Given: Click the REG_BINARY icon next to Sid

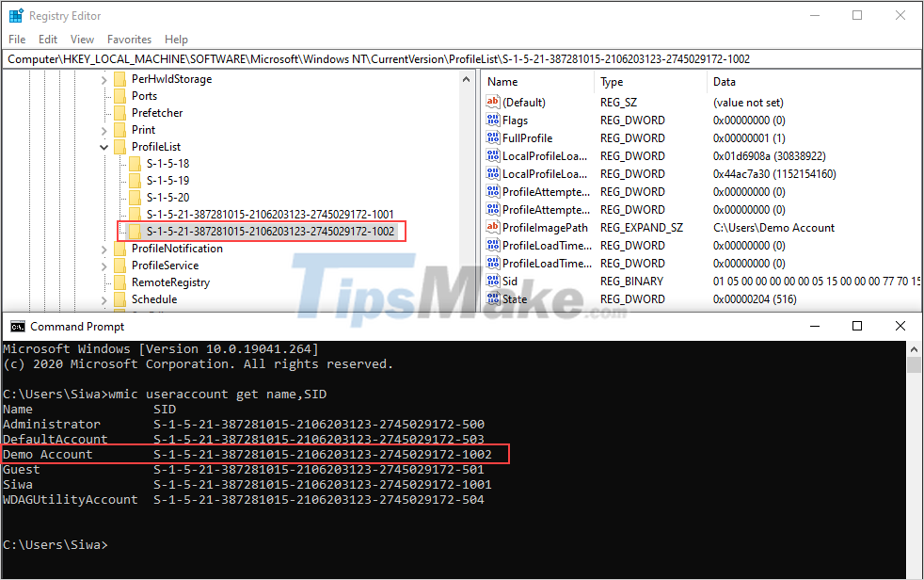Looking at the screenshot, I should (x=492, y=281).
